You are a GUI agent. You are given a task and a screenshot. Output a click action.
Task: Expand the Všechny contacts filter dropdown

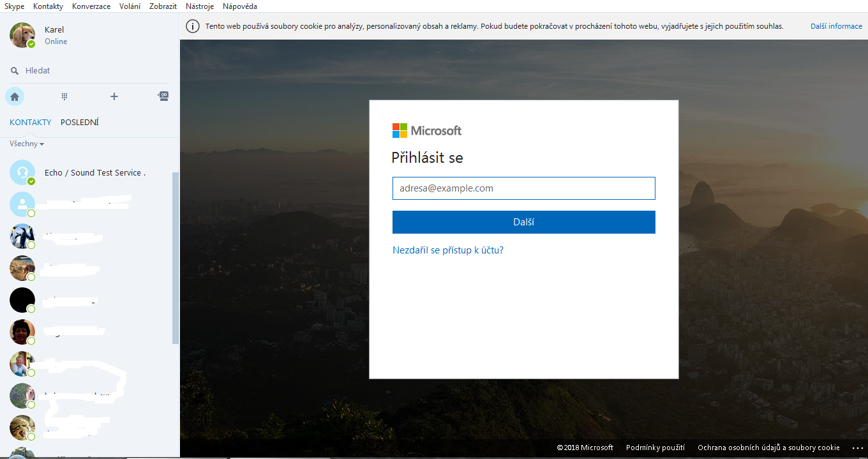27,144
